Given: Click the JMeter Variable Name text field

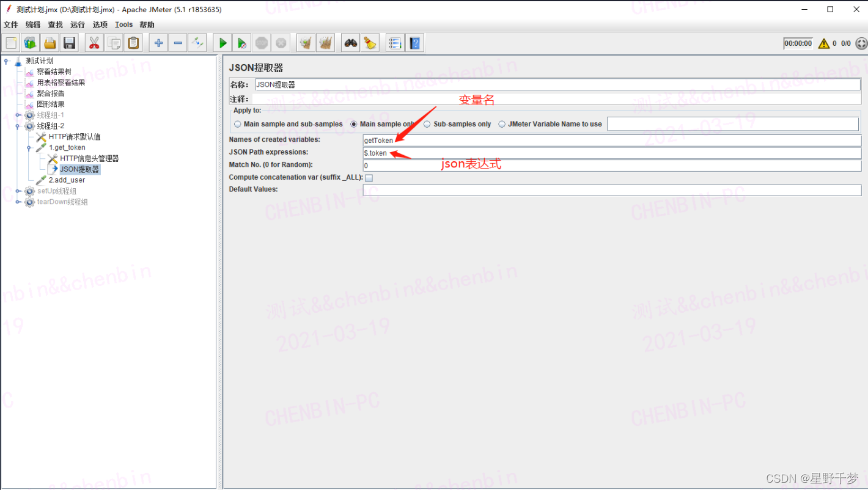Looking at the screenshot, I should coord(732,124).
